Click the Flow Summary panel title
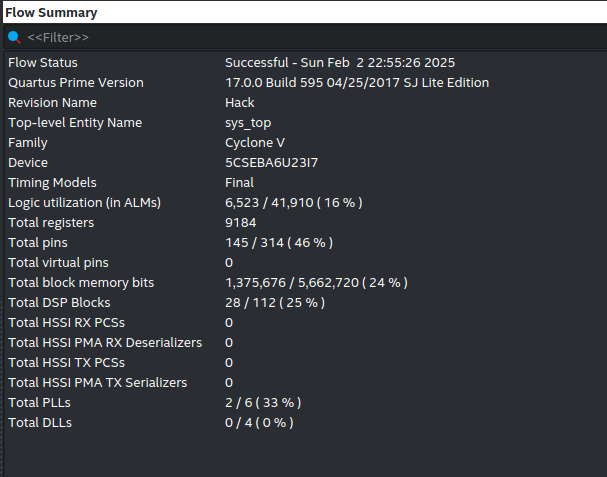The height and width of the screenshot is (477, 607). coord(52,13)
